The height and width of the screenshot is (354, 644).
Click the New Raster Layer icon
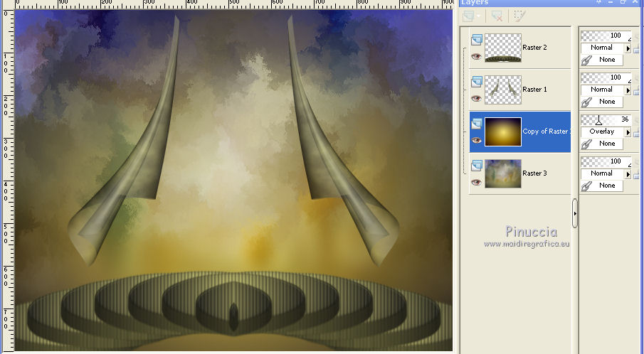point(468,16)
